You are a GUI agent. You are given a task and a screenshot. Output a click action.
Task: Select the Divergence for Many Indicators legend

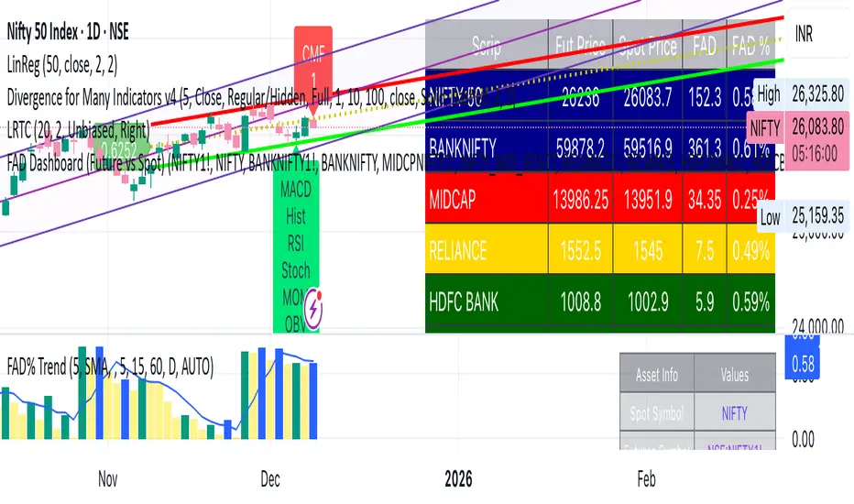(x=261, y=97)
